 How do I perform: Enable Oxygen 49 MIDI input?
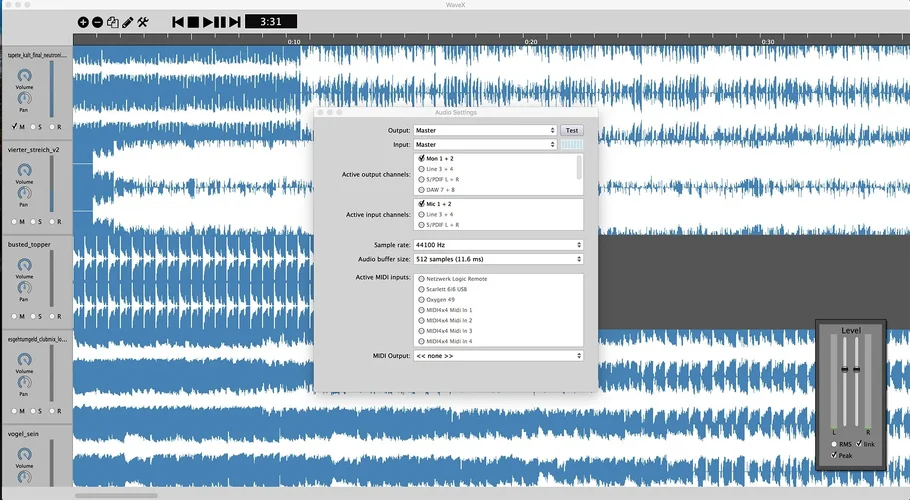pyautogui.click(x=421, y=299)
